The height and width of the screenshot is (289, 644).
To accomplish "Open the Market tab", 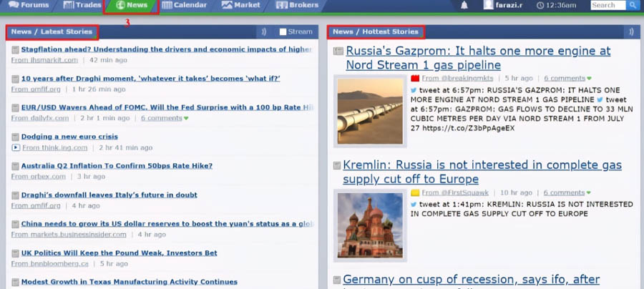I will pos(240,5).
